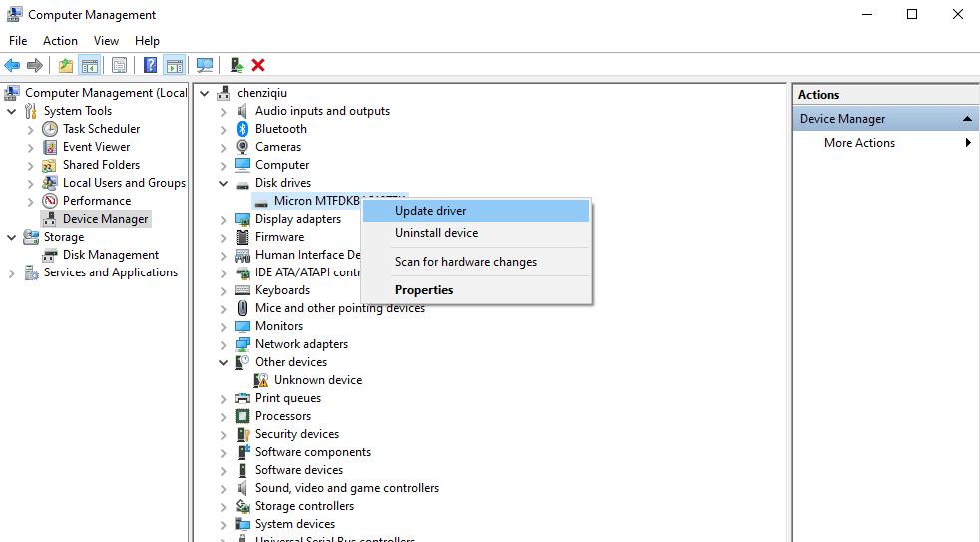Collapse the Disk drives category
The image size is (980, 542).
pos(224,183)
